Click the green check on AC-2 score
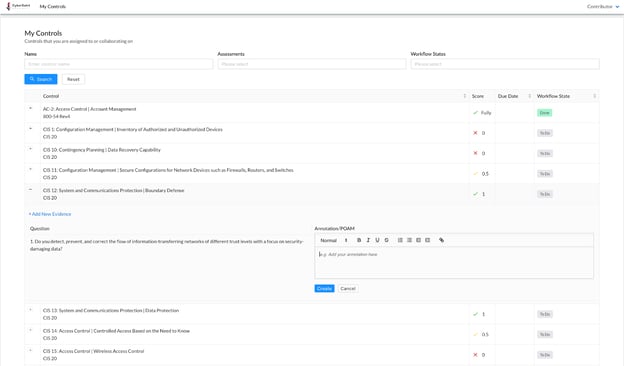 [x=475, y=113]
